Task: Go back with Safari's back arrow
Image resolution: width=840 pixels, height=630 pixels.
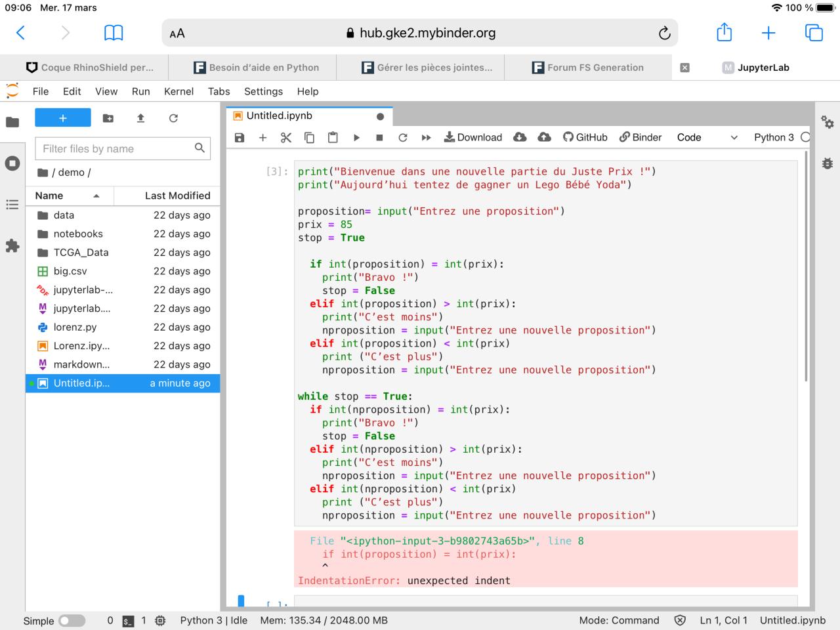Action: pyautogui.click(x=21, y=33)
